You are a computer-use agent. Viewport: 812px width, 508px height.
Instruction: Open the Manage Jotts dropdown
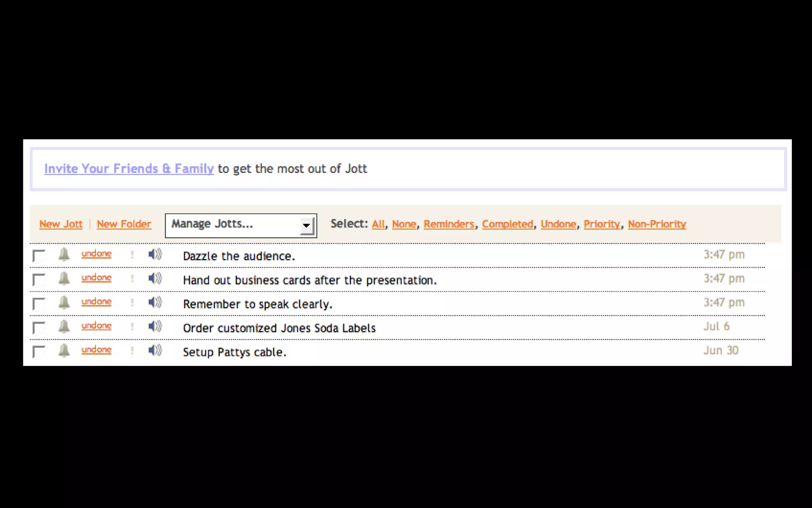(x=241, y=225)
